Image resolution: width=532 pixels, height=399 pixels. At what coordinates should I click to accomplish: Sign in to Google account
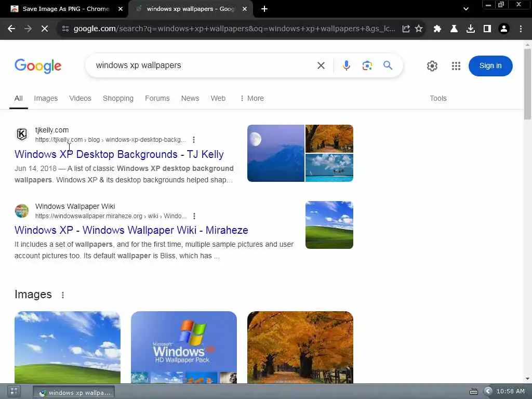coord(490,66)
